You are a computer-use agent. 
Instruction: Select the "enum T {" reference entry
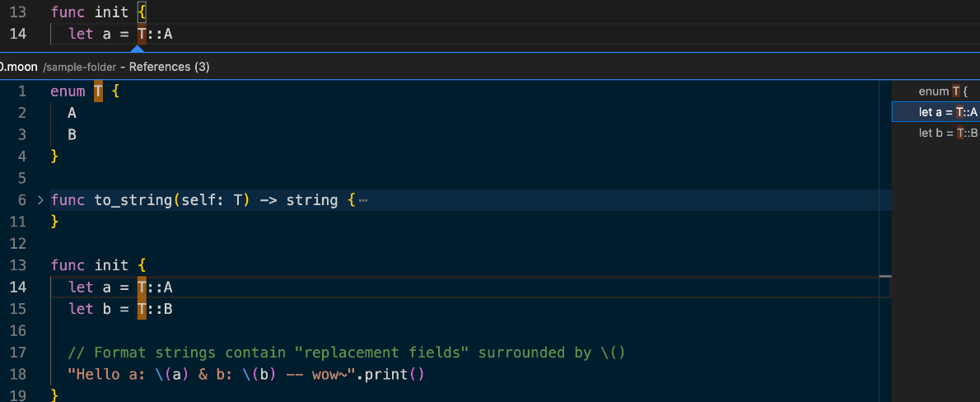click(x=943, y=91)
